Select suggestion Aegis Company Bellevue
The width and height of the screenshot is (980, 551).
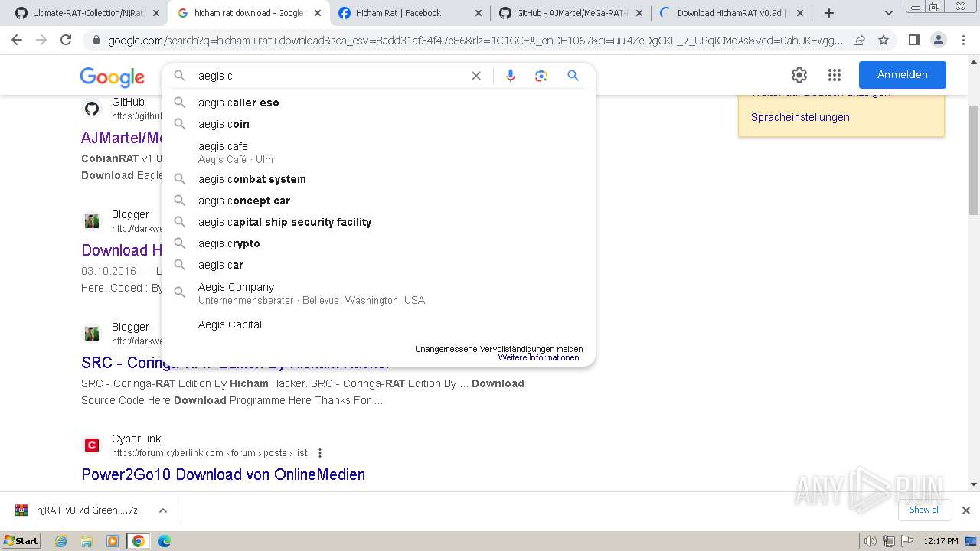378,293
